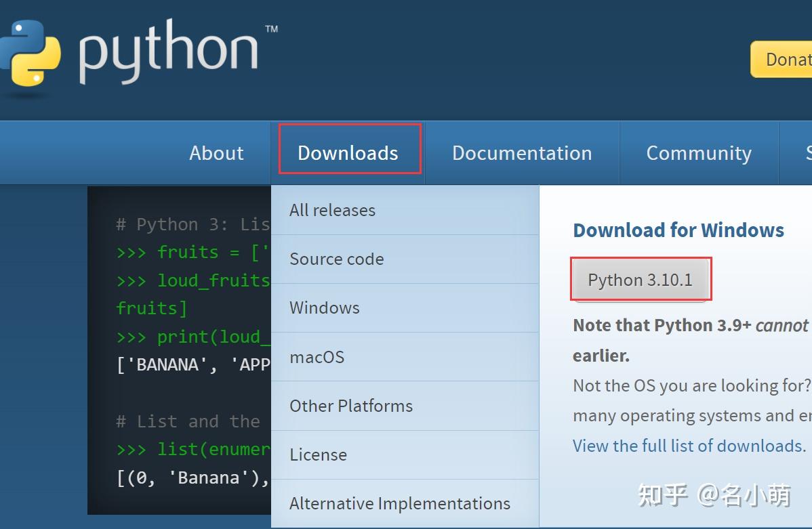The width and height of the screenshot is (812, 529).
Task: Download Python 3.10.1 button
Action: [641, 280]
